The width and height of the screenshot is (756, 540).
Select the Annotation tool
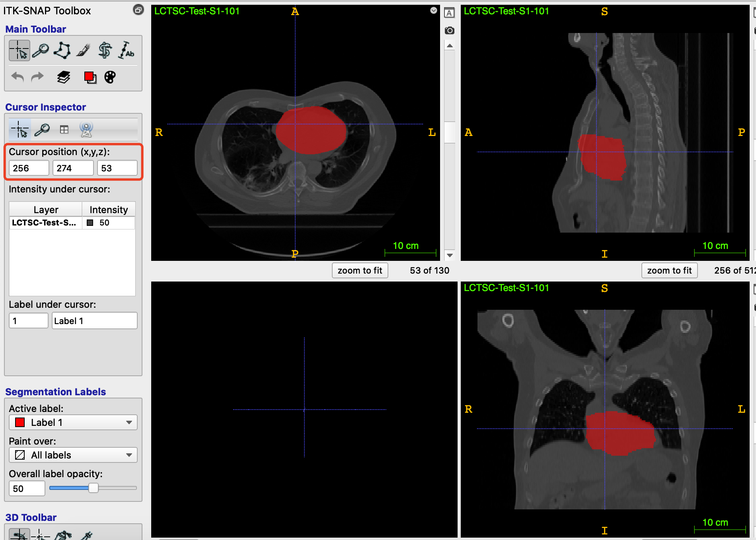point(126,50)
